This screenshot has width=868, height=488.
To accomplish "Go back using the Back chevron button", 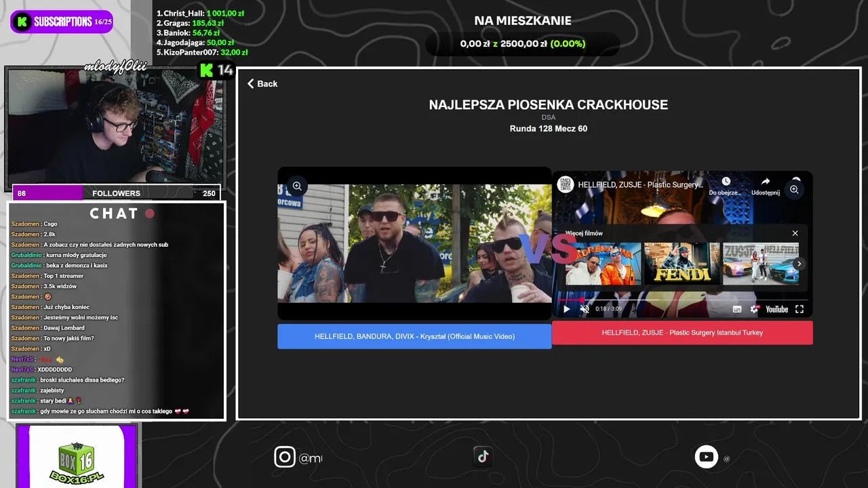I will pos(262,83).
